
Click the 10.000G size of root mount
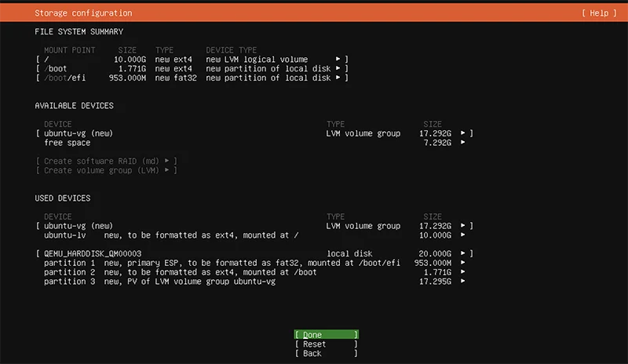pos(130,60)
